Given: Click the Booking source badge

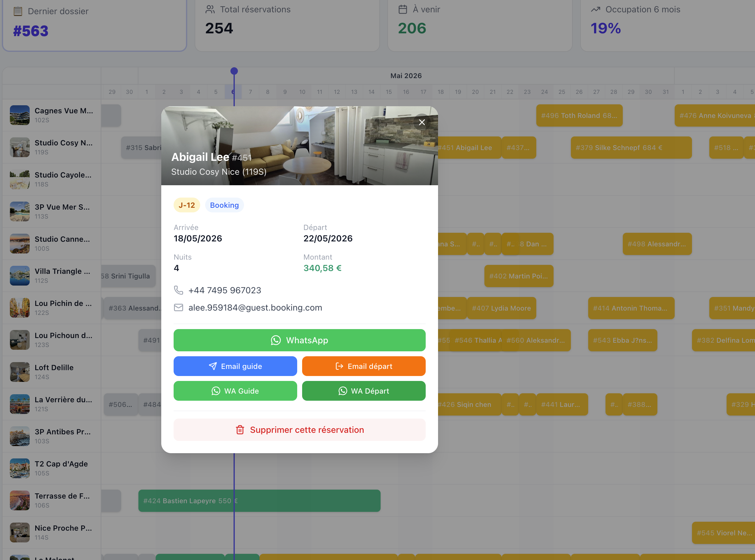Looking at the screenshot, I should pos(224,205).
